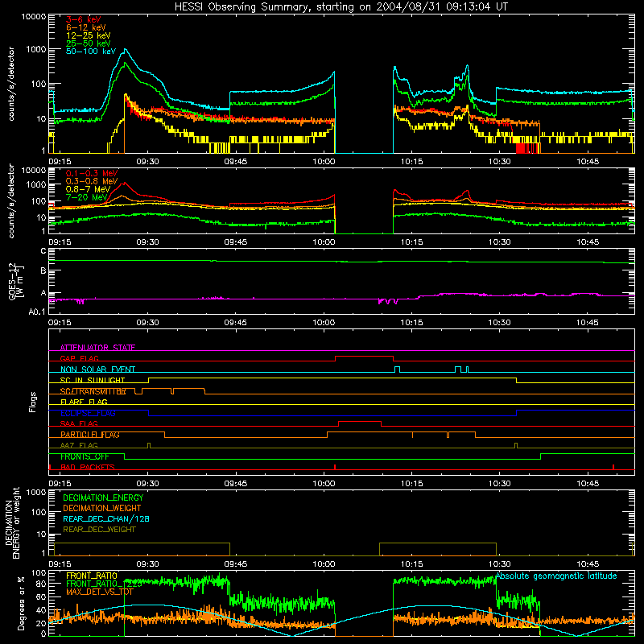Select the FLARE_FLAG label

point(84,402)
